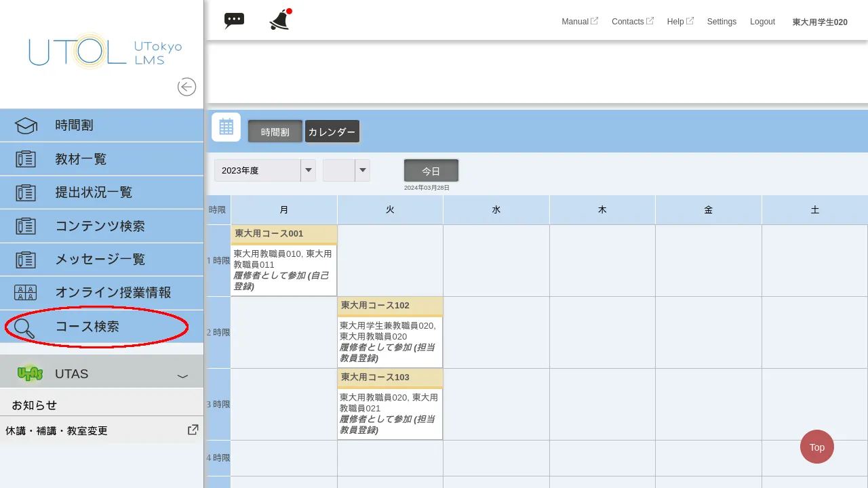Click the UTAS logo icon

[x=30, y=373]
